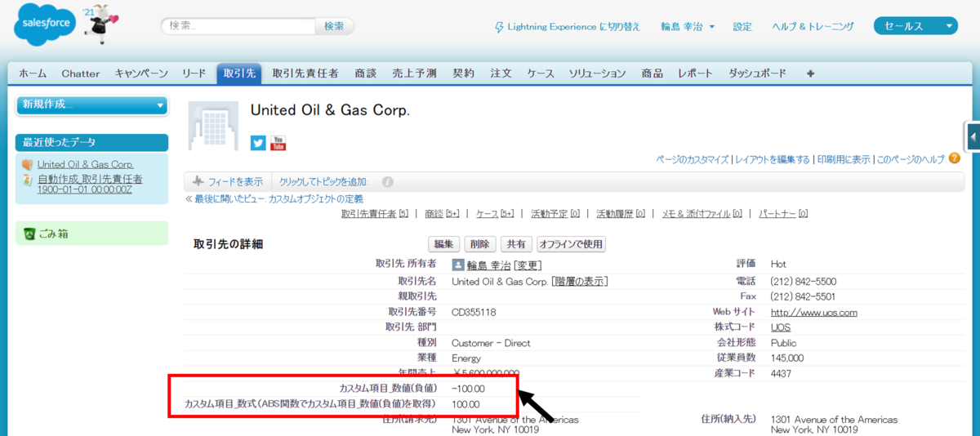Jump to ケース [5+] related list
980x436 pixels.
pos(495,214)
